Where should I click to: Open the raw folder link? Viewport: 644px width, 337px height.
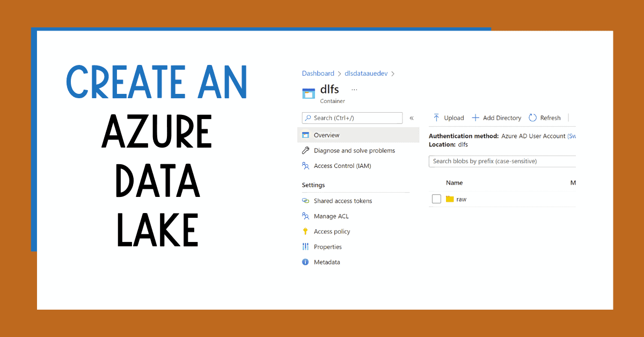462,199
